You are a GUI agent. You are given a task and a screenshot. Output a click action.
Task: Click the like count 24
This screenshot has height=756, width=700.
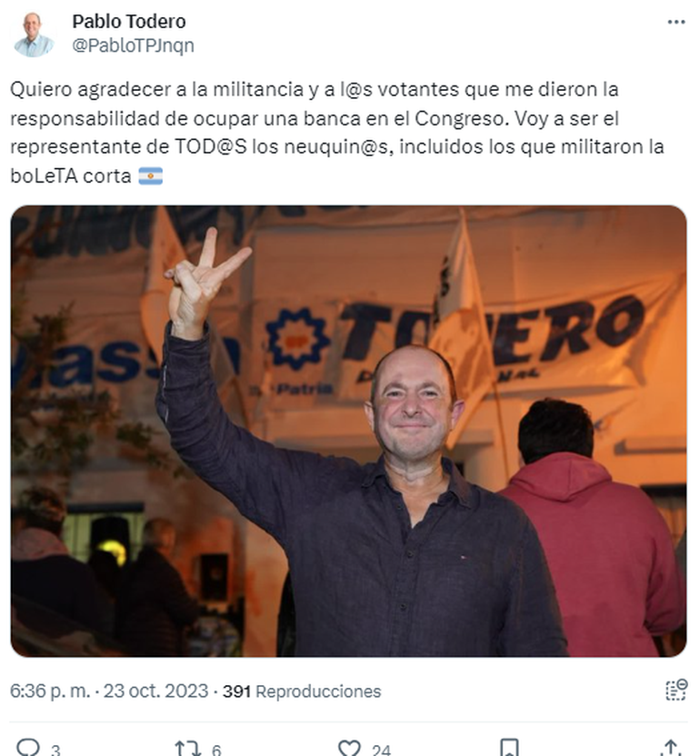pos(381,751)
